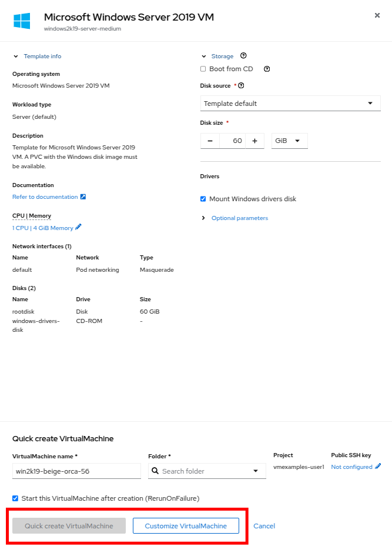
Task: Click the pencil icon next to CPU | Memory
Action: tap(78, 227)
